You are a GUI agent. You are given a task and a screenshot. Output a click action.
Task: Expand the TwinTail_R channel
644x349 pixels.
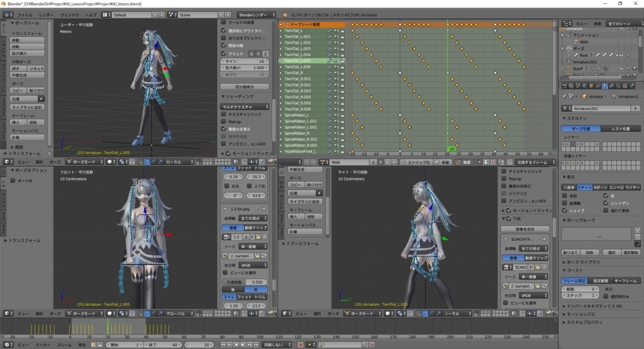(281, 73)
